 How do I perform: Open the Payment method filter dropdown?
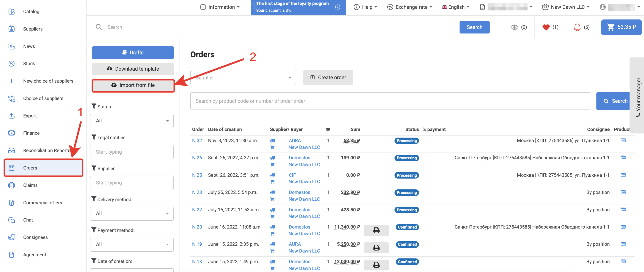[132, 244]
